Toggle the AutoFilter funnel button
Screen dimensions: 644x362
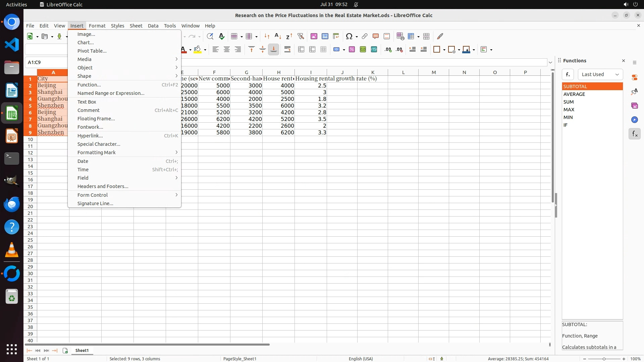(301, 36)
